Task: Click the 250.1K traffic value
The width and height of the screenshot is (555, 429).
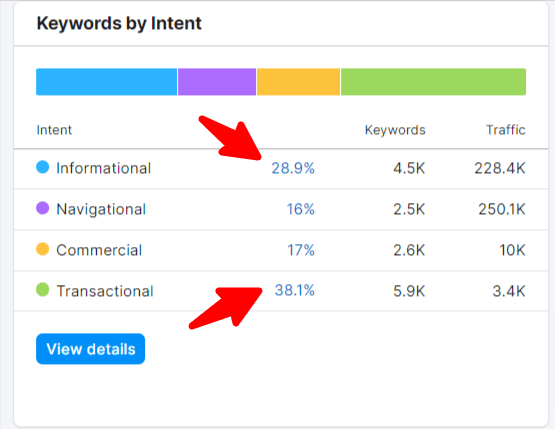Action: click(x=502, y=209)
